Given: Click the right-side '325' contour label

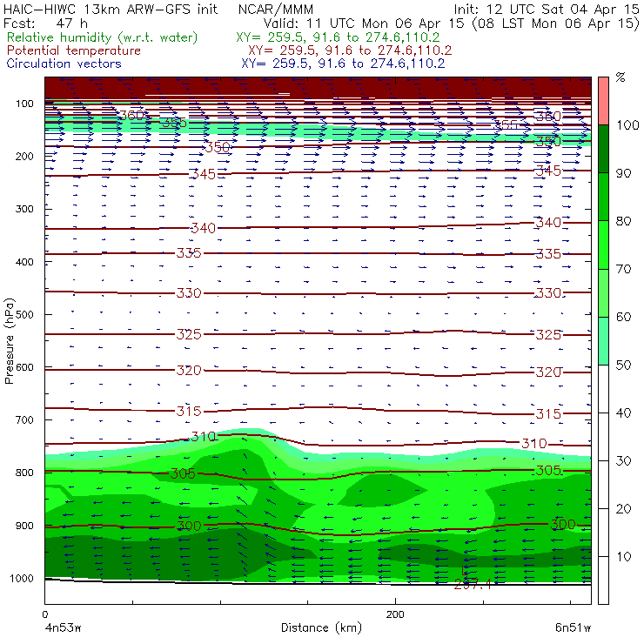Looking at the screenshot, I should [x=548, y=335].
